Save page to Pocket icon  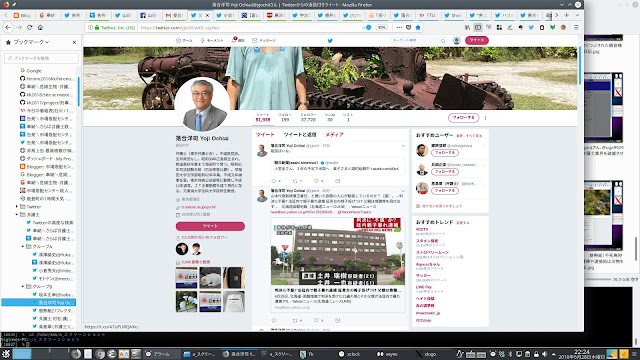pyautogui.click(x=409, y=27)
